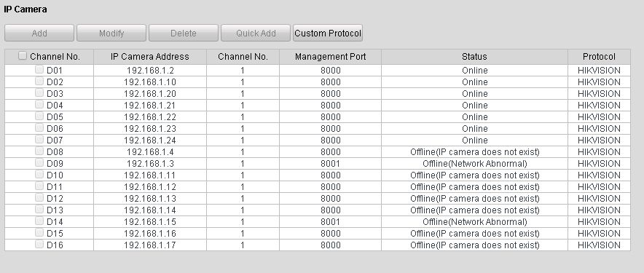
Task: Click the 8001 port in D14 row
Action: (330, 222)
